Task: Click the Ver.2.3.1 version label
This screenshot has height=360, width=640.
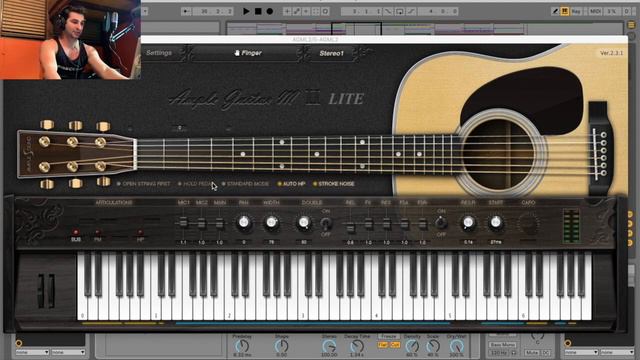Action: click(x=611, y=53)
